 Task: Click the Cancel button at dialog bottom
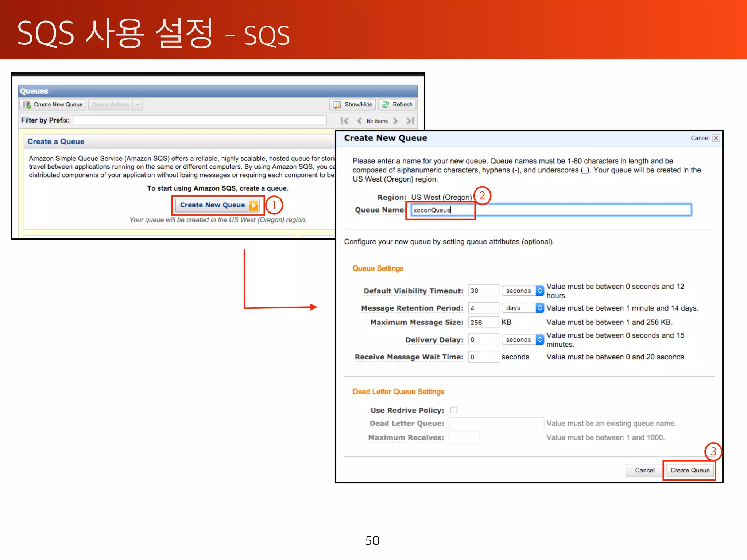pyautogui.click(x=644, y=471)
